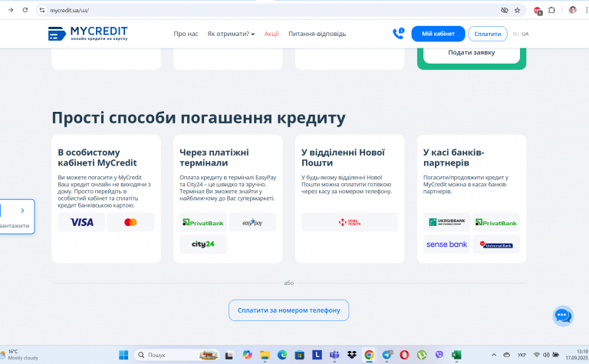
Task: Click the Mastercard payment logo
Action: [130, 222]
